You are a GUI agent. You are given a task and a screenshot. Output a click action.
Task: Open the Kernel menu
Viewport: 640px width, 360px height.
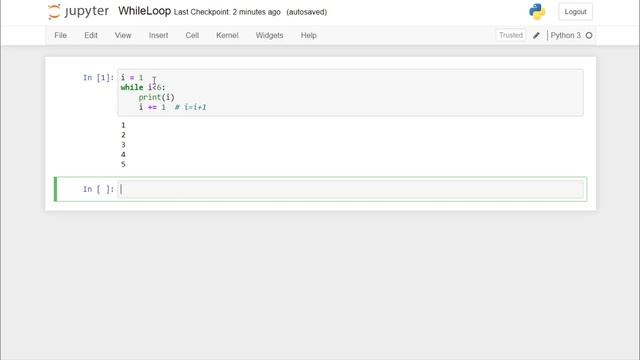tap(227, 36)
